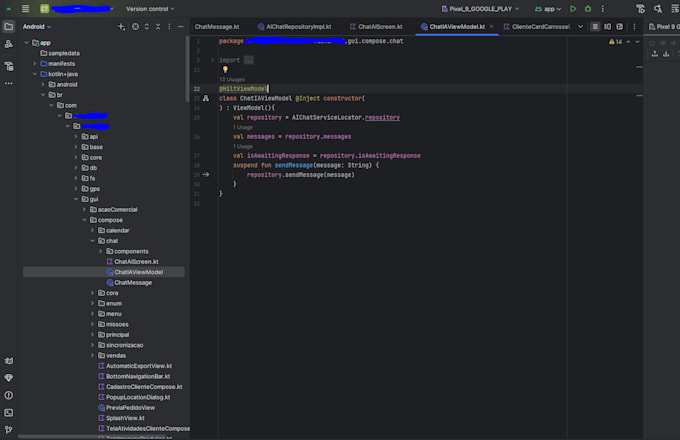680x440 pixels.
Task: Open the Android project view dropdown
Action: pos(37,27)
